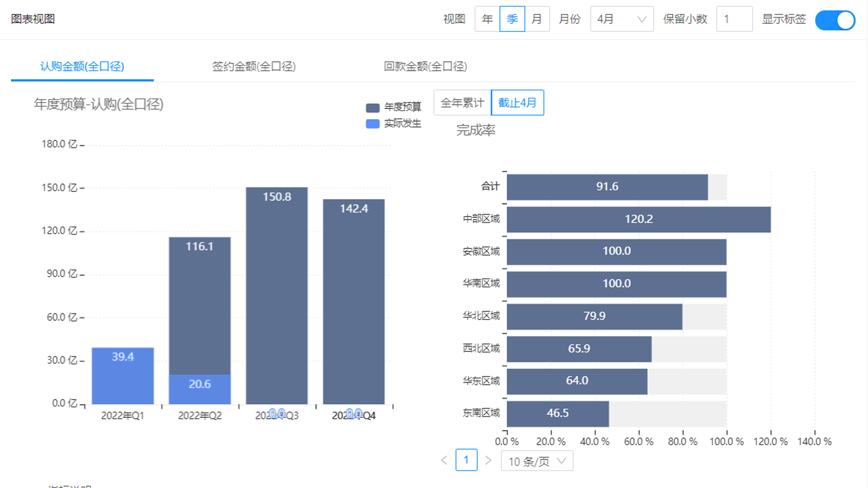Click the 2022年Q2 axis label
The image size is (868, 488).
click(x=200, y=416)
